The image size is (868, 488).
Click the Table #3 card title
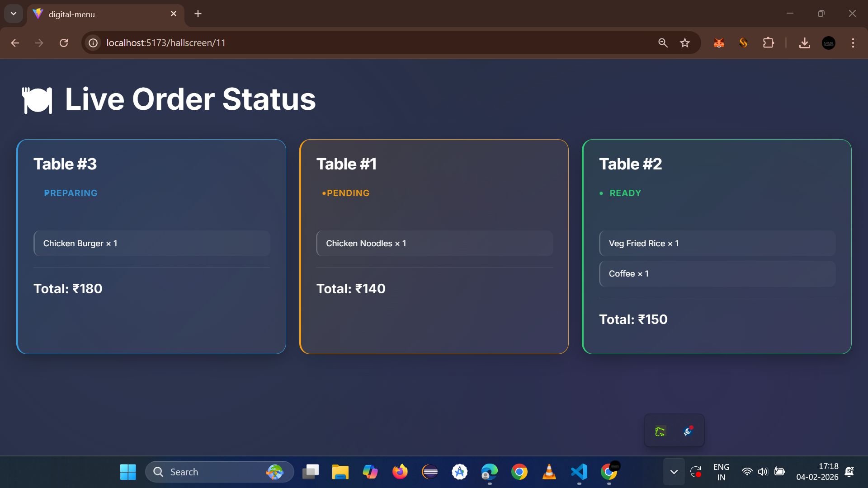(x=65, y=164)
